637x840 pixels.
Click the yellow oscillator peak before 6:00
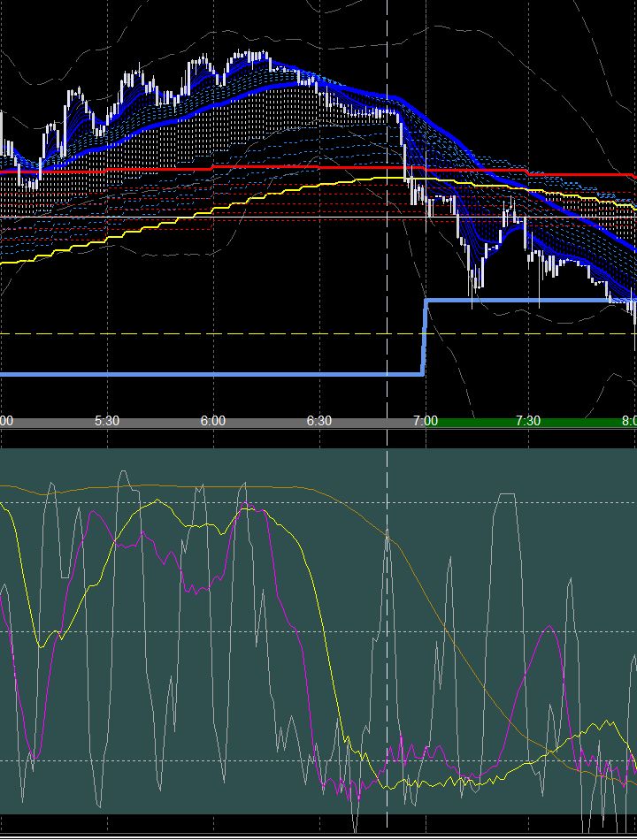158,501
